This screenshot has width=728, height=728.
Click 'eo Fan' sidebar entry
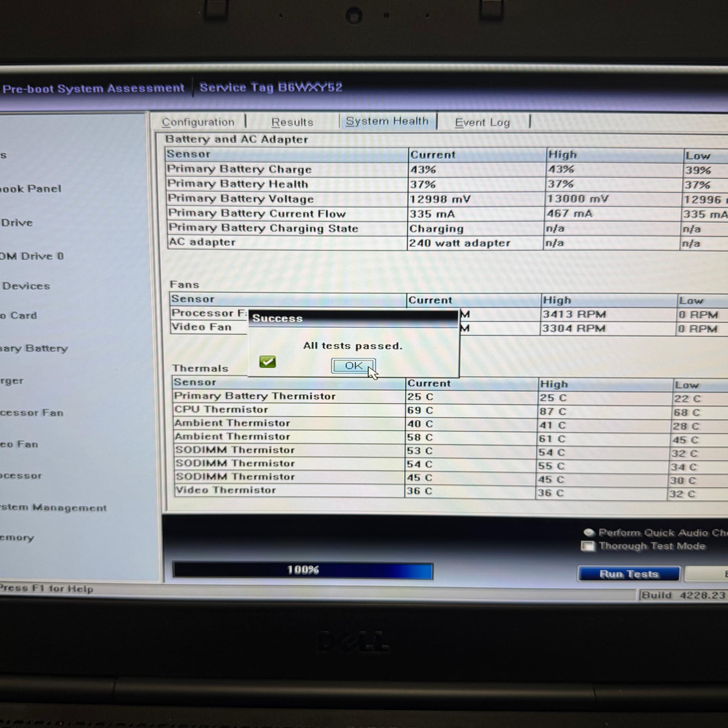point(19,444)
